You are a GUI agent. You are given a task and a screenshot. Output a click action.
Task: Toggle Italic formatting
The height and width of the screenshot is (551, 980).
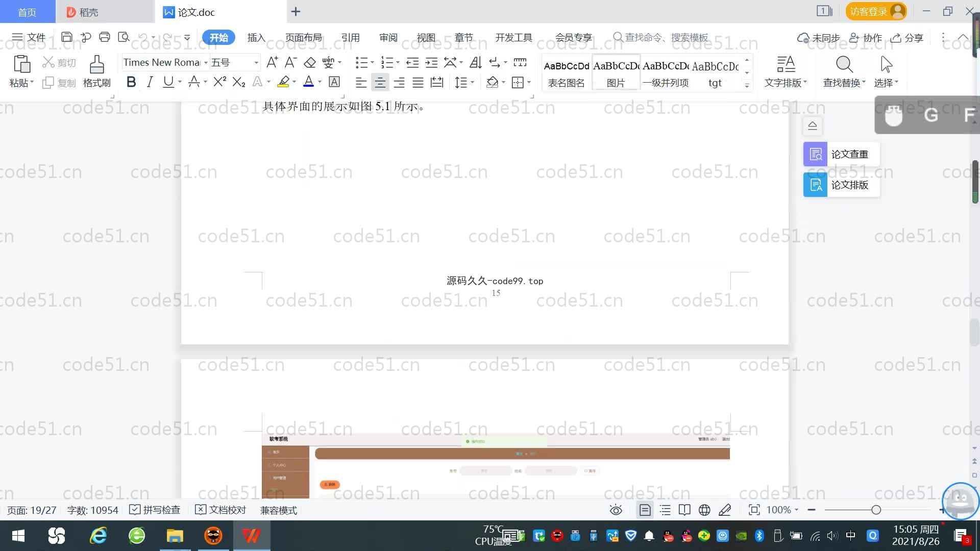[x=150, y=82]
